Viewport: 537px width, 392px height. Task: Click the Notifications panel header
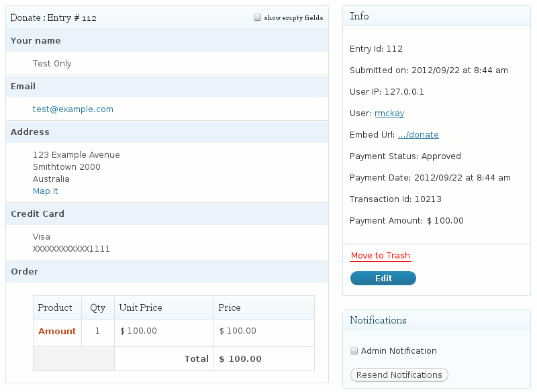click(x=436, y=320)
